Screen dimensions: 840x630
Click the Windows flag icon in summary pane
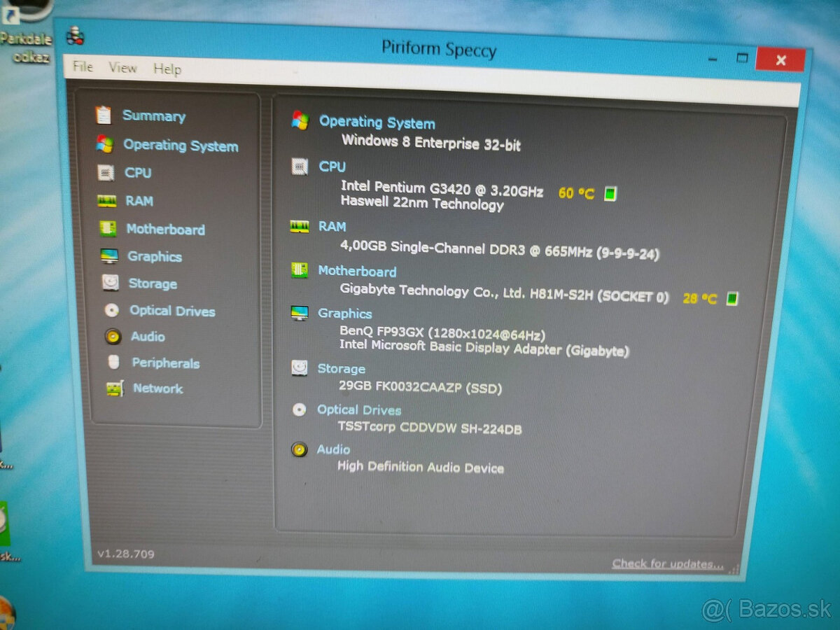tap(300, 120)
